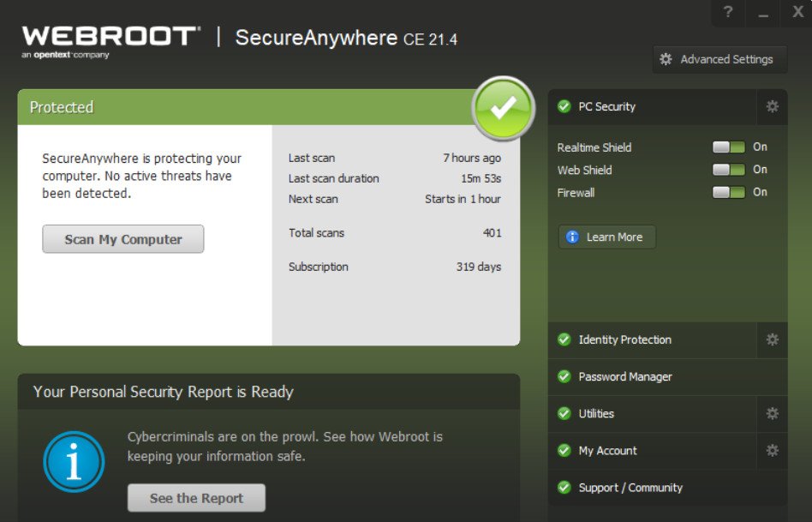Screen dimensions: 812x522
Task: Click the Scan My Computer button
Action: [x=123, y=239]
